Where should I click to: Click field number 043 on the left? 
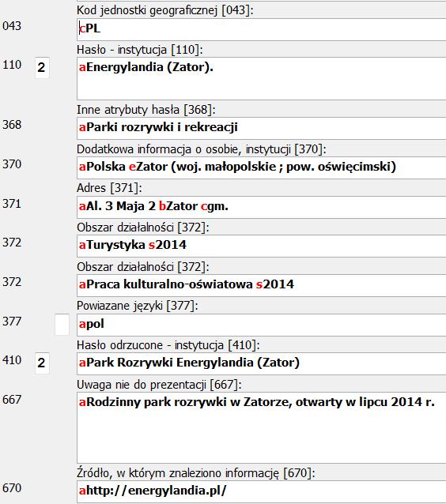tap(12, 26)
